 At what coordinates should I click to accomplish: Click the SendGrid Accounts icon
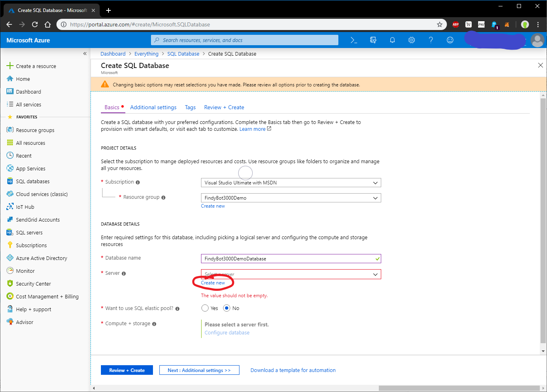point(10,220)
